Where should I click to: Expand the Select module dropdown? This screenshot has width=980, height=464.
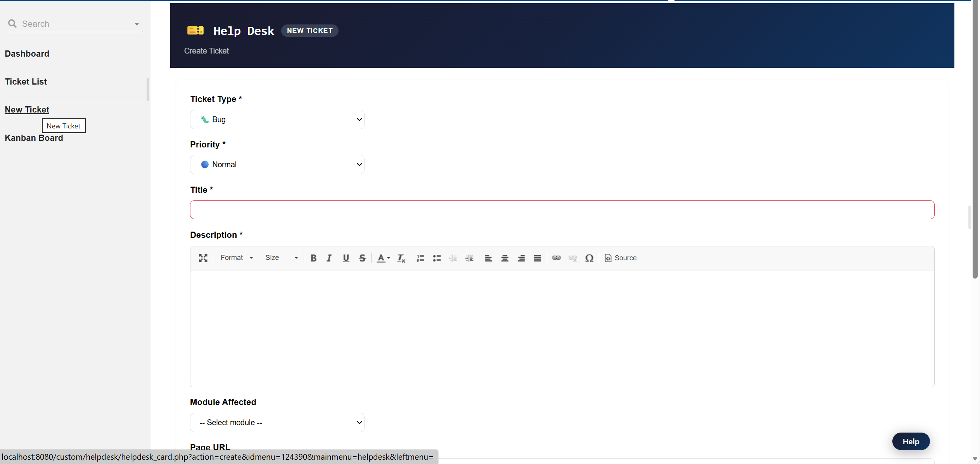pos(277,422)
